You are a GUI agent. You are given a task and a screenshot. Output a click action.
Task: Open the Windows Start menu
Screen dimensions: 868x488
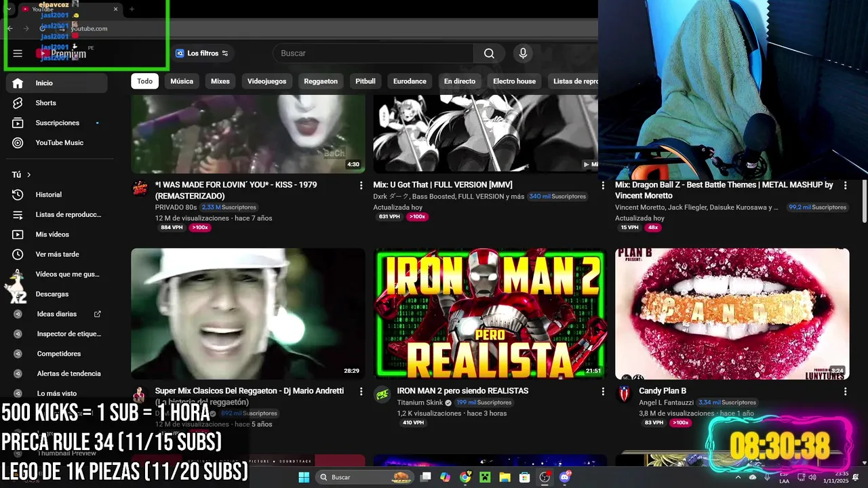click(303, 477)
